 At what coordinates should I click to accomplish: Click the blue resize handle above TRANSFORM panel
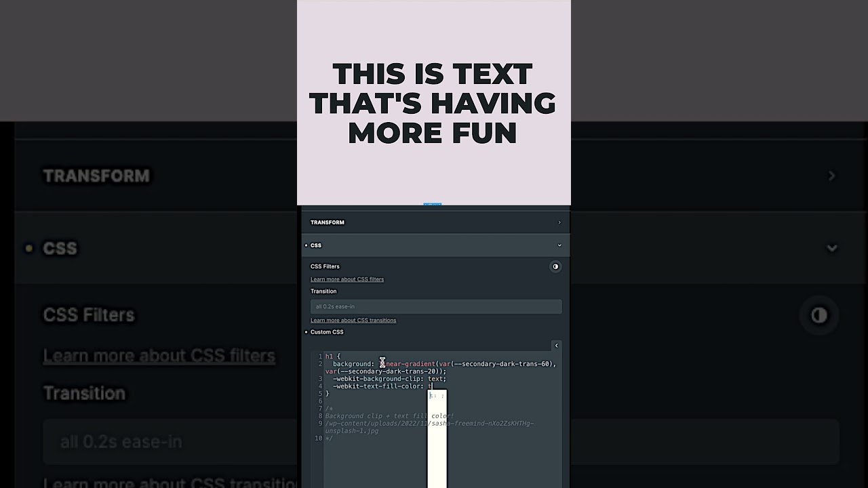click(432, 203)
